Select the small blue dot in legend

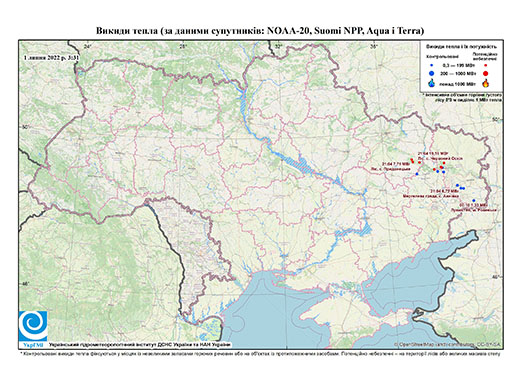[x=432, y=65]
